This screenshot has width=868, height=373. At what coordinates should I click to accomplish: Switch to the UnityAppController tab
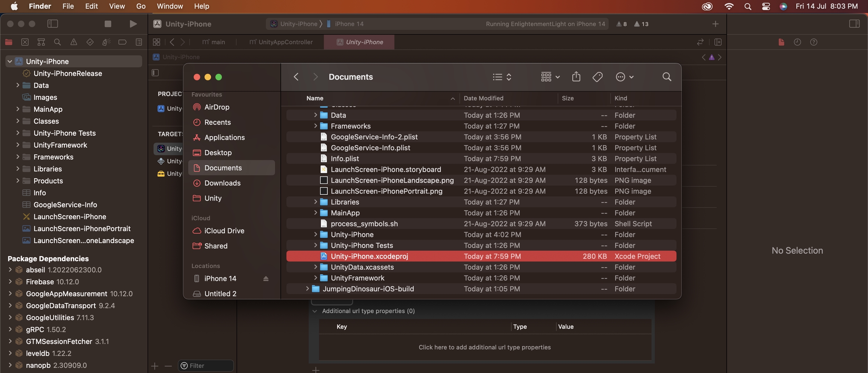281,42
